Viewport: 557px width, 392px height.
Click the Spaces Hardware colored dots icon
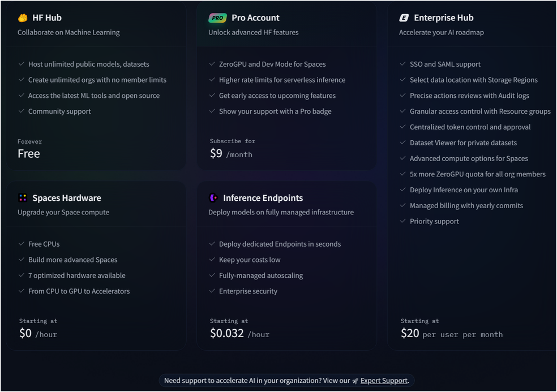pos(23,198)
